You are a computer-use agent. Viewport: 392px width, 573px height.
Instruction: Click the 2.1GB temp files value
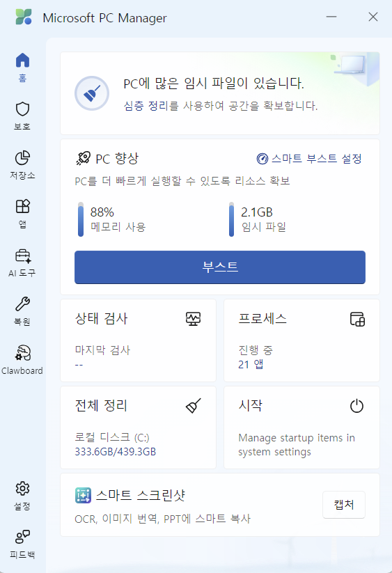tap(257, 212)
